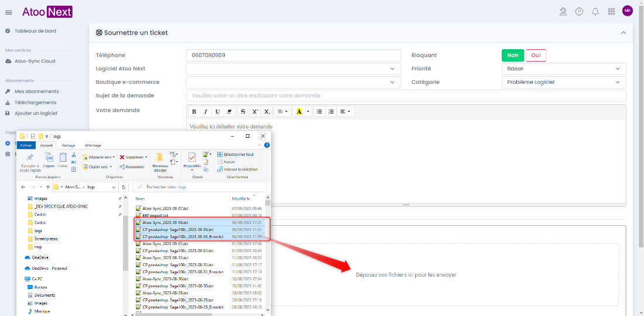Click Nouveau dossier in Explorer ribbon
The height and width of the screenshot is (316, 644).
click(x=160, y=162)
